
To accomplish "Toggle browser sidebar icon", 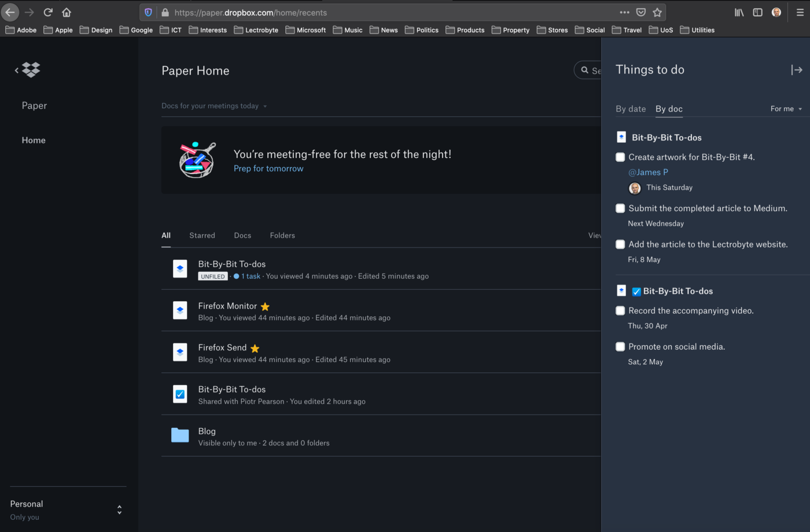I will click(757, 12).
